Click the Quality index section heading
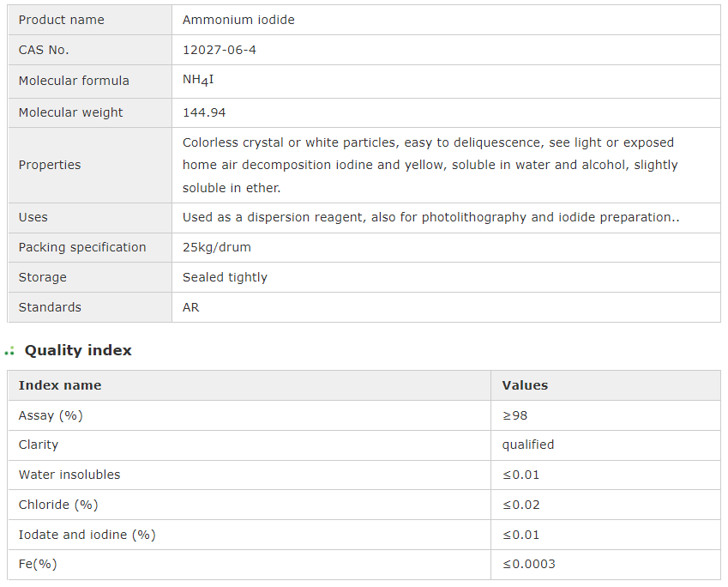This screenshot has height=587, width=728. pos(78,350)
